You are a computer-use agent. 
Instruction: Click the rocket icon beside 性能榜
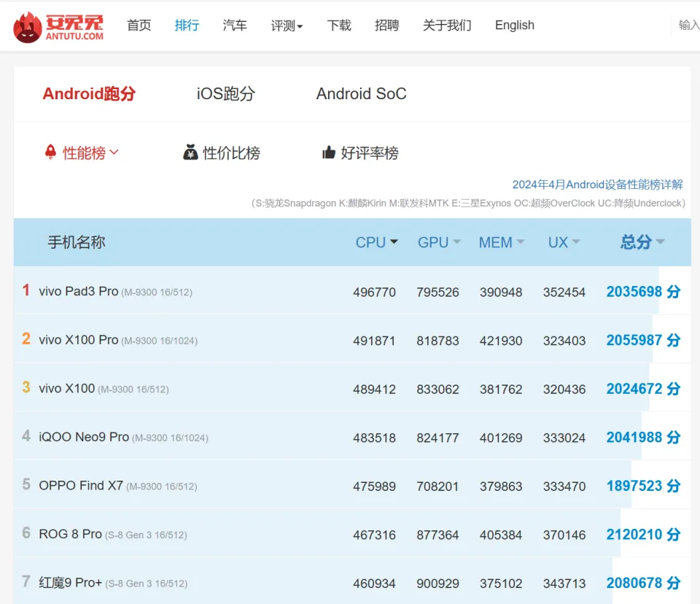click(x=50, y=152)
